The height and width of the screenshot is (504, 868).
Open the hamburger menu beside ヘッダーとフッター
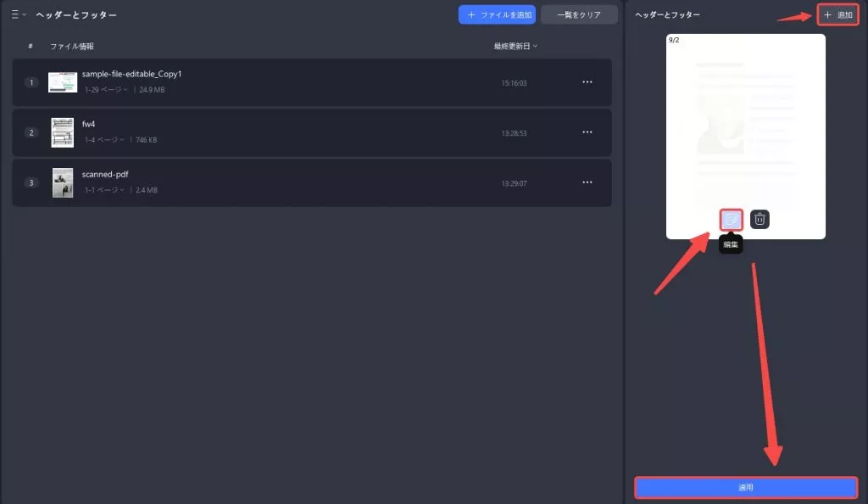(19, 14)
